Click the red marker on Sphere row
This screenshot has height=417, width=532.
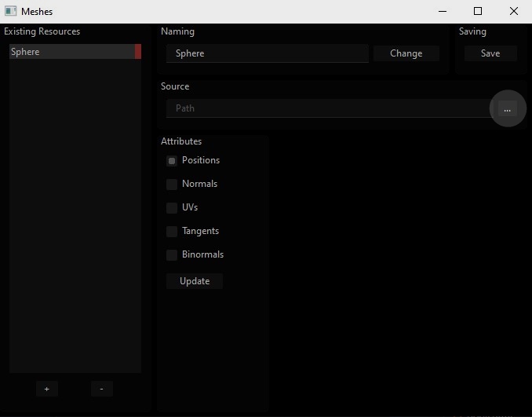click(x=138, y=52)
